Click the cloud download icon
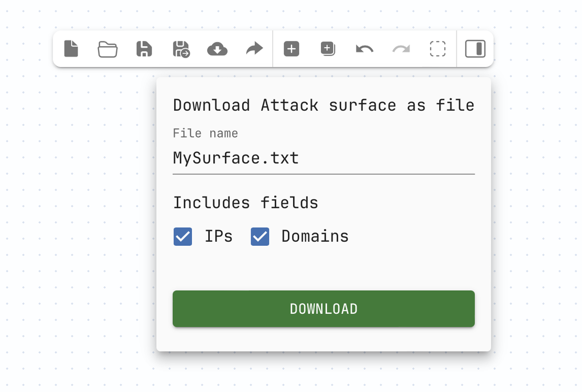Image resolution: width=582 pixels, height=392 pixels. [x=217, y=49]
